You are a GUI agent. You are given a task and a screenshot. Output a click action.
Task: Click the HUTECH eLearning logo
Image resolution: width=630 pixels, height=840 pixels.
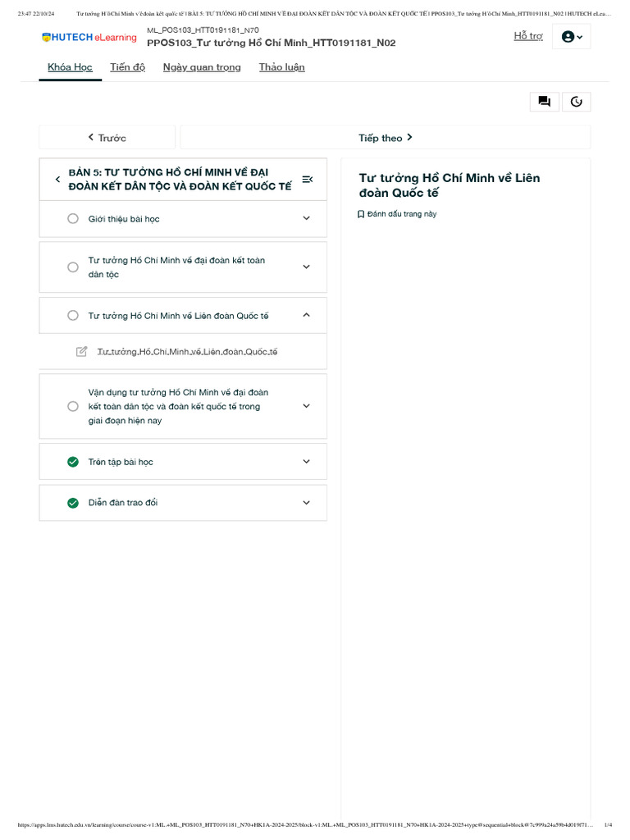pyautogui.click(x=89, y=38)
